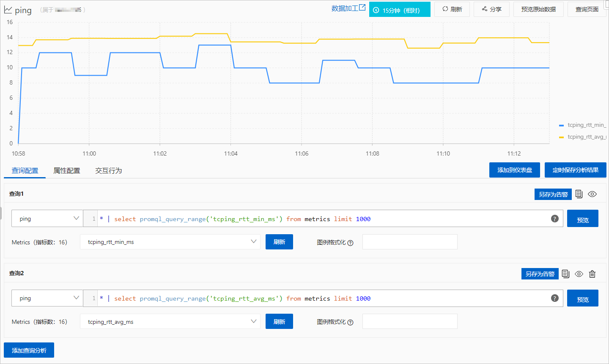This screenshot has height=364, width=609.
Task: Click the 分享 share button
Action: click(x=491, y=9)
